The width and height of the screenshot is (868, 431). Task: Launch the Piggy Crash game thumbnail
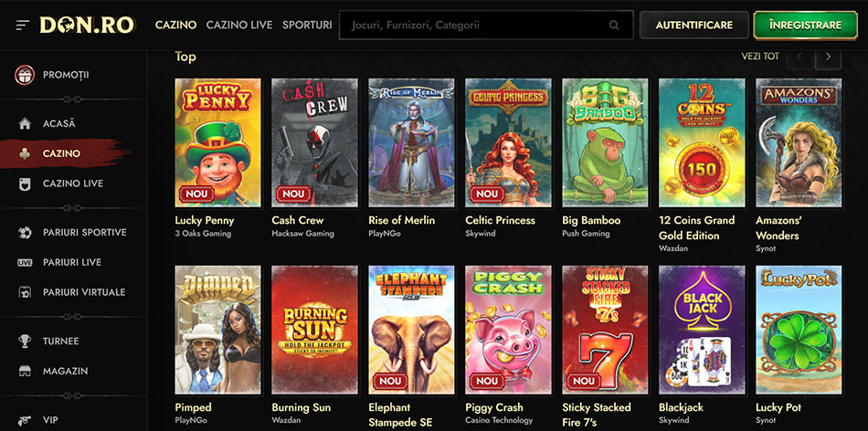point(508,330)
